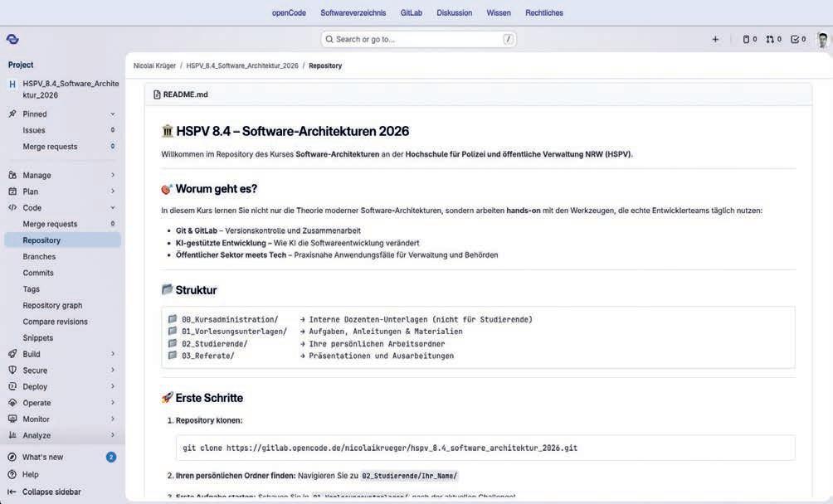Expand the Manage section chevron

(x=113, y=175)
